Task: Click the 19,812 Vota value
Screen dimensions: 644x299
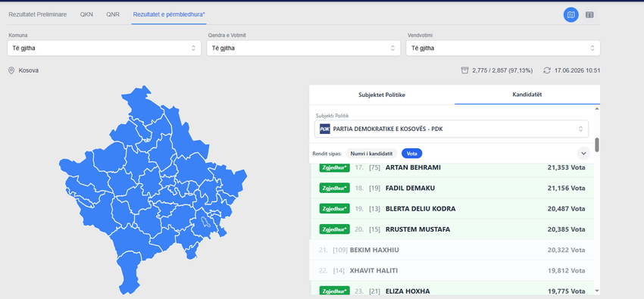Action: point(566,271)
